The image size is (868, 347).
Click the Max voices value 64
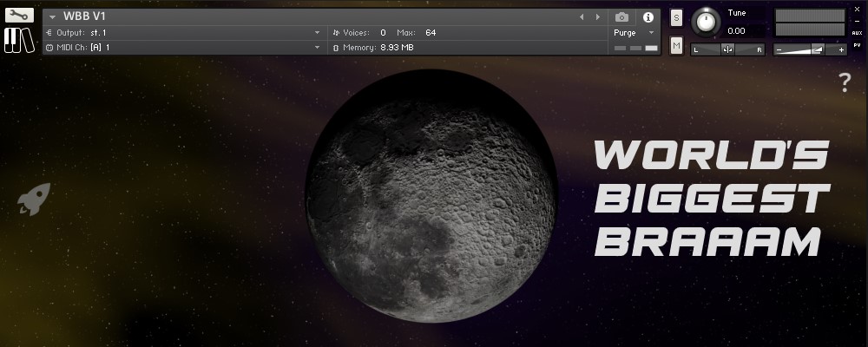[x=431, y=33]
